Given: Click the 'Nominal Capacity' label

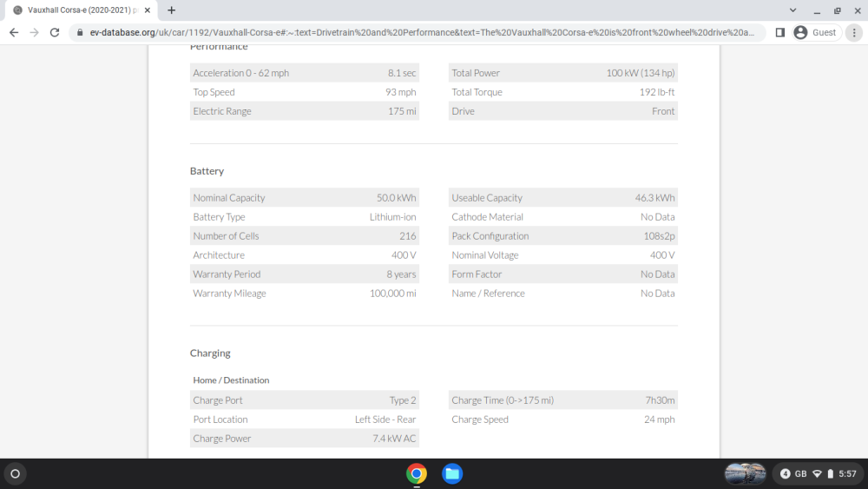Looking at the screenshot, I should pos(228,198).
